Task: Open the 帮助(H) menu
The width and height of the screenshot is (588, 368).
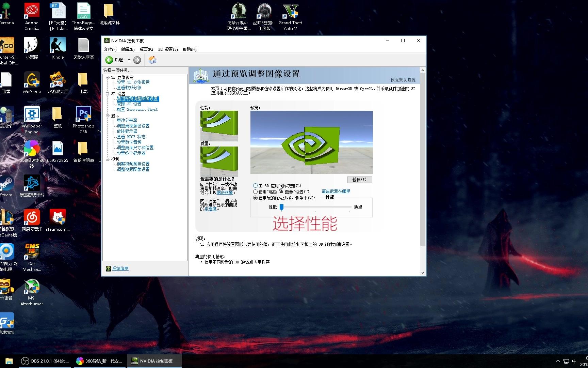Action: point(190,49)
